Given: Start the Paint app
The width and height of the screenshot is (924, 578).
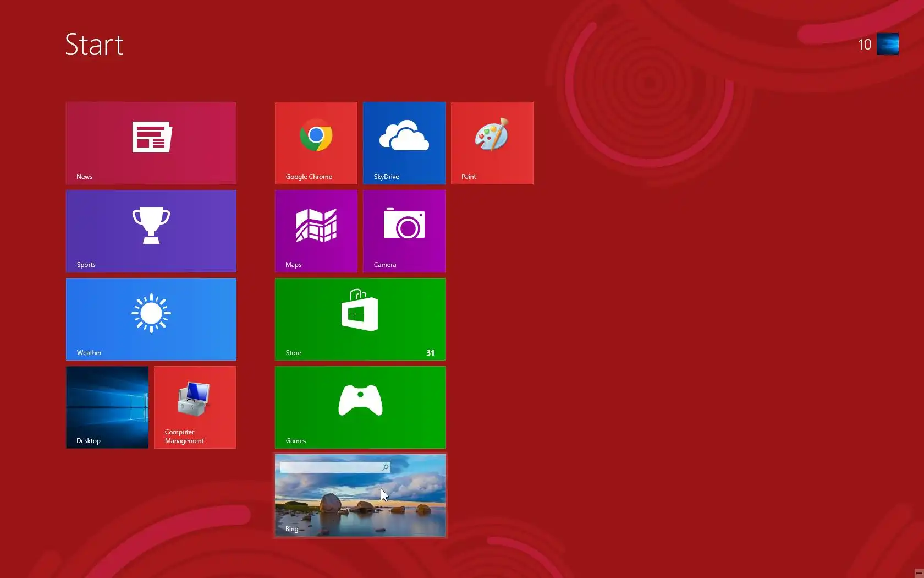Looking at the screenshot, I should 492,143.
